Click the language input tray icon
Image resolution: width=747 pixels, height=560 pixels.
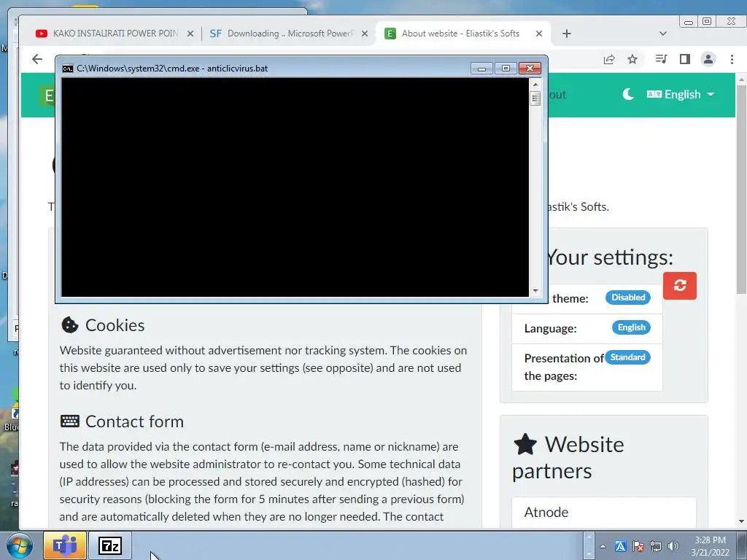(x=620, y=547)
